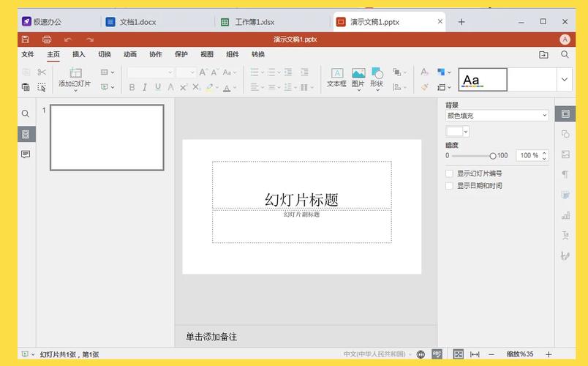Image resolution: width=588 pixels, height=366 pixels.
Task: Switch to the 动画 tab
Action: pos(130,54)
